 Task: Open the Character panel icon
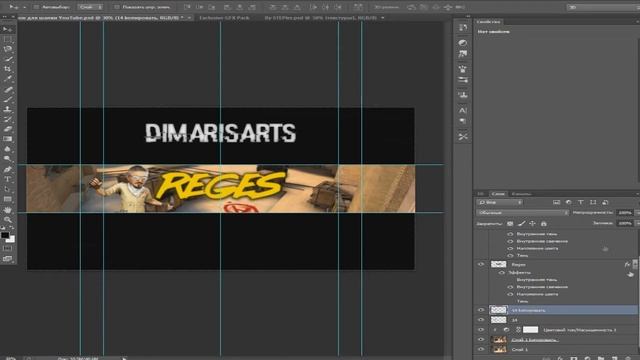[463, 110]
